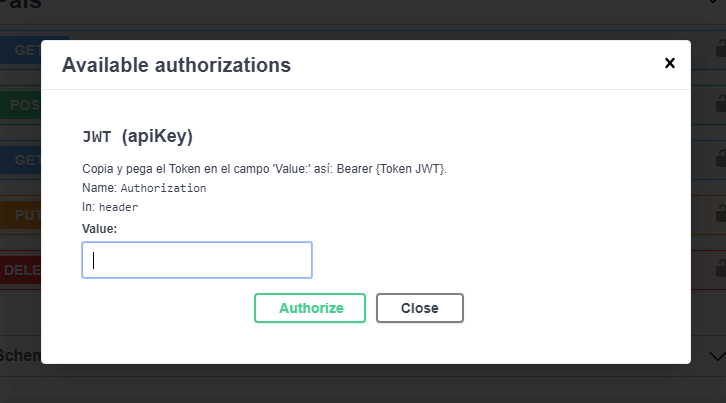The height and width of the screenshot is (403, 726).
Task: Click the Schemas section header label
Action: point(20,355)
